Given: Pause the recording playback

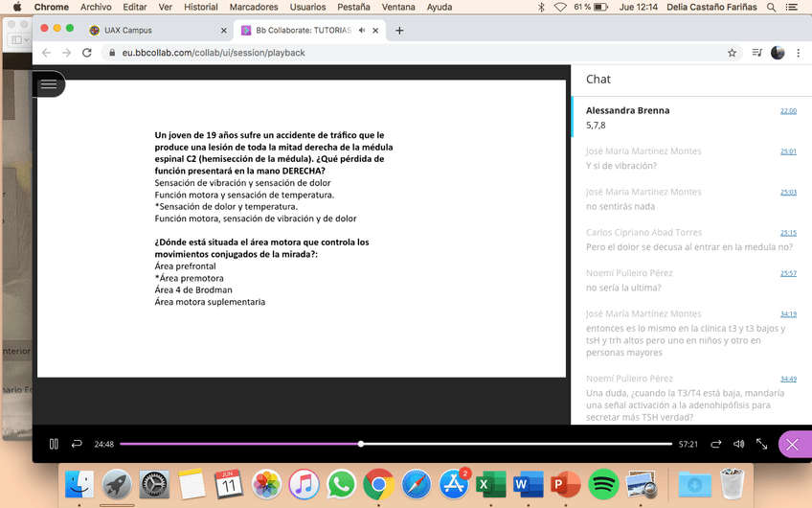Looking at the screenshot, I should tap(54, 444).
